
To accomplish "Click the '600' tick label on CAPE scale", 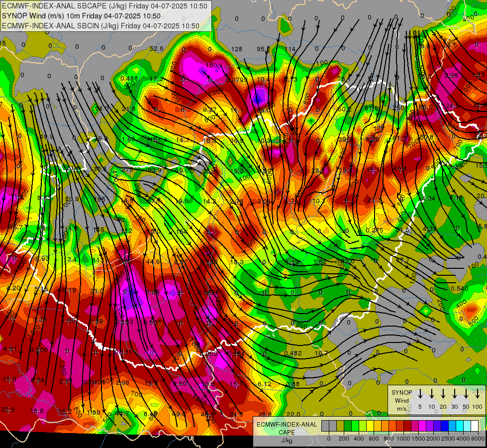I will pos(374,439).
